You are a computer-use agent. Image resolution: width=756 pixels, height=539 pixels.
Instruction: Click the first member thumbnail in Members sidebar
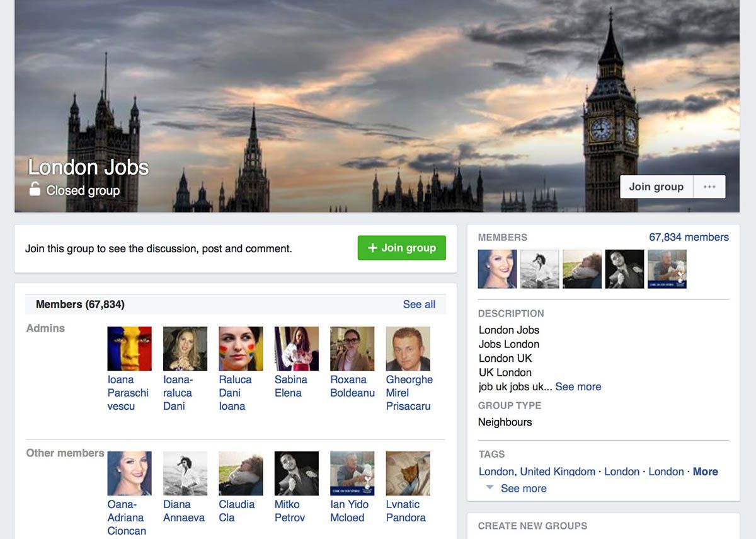(498, 269)
